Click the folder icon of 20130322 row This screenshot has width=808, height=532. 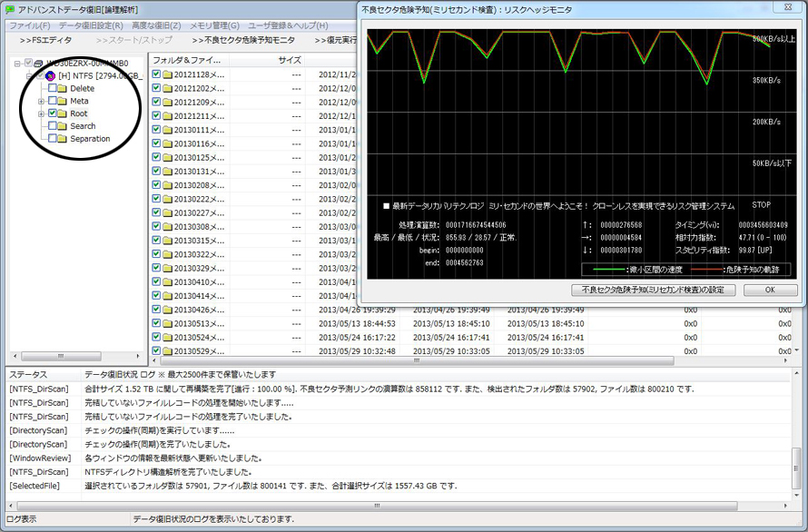pyautogui.click(x=167, y=254)
